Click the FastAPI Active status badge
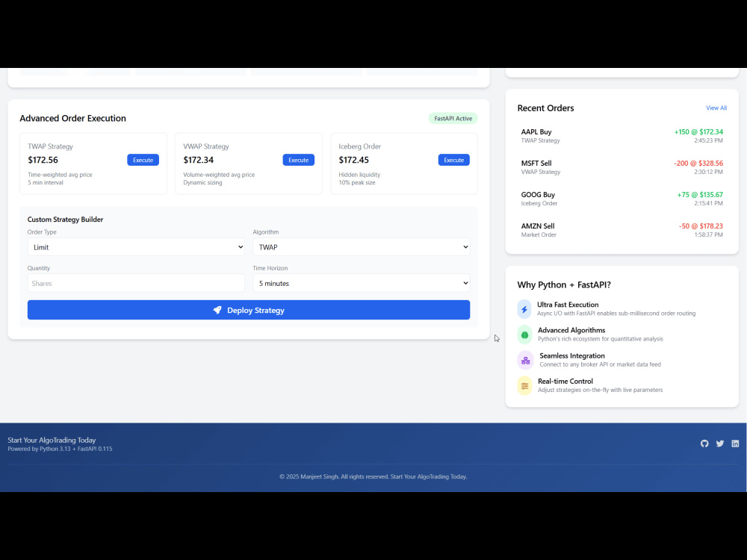Screen dimensions: 747x560 [453, 119]
